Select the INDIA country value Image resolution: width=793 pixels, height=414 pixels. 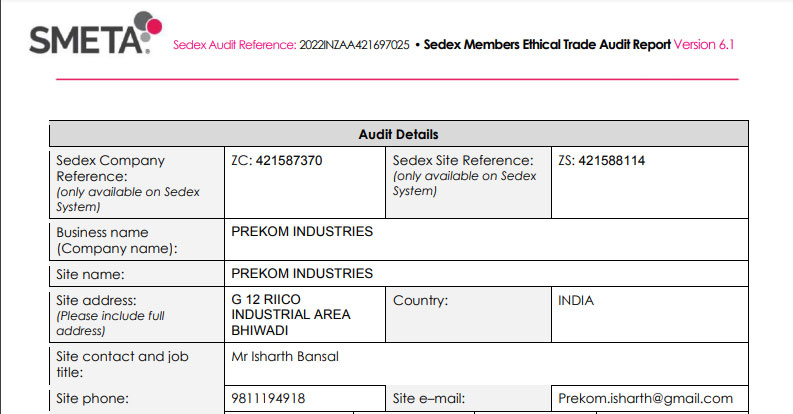point(576,300)
